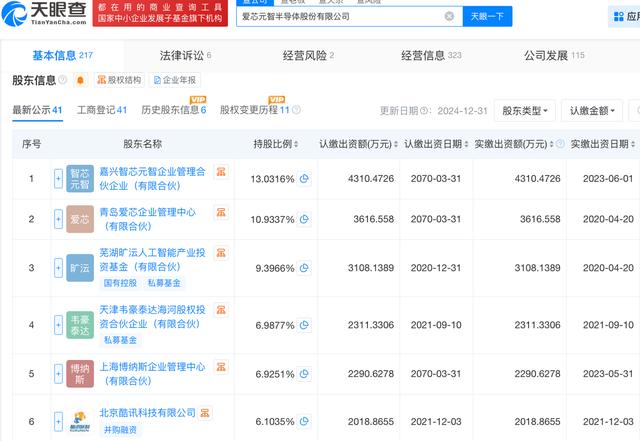Expand row 1 shareholder with plus button

58,179
